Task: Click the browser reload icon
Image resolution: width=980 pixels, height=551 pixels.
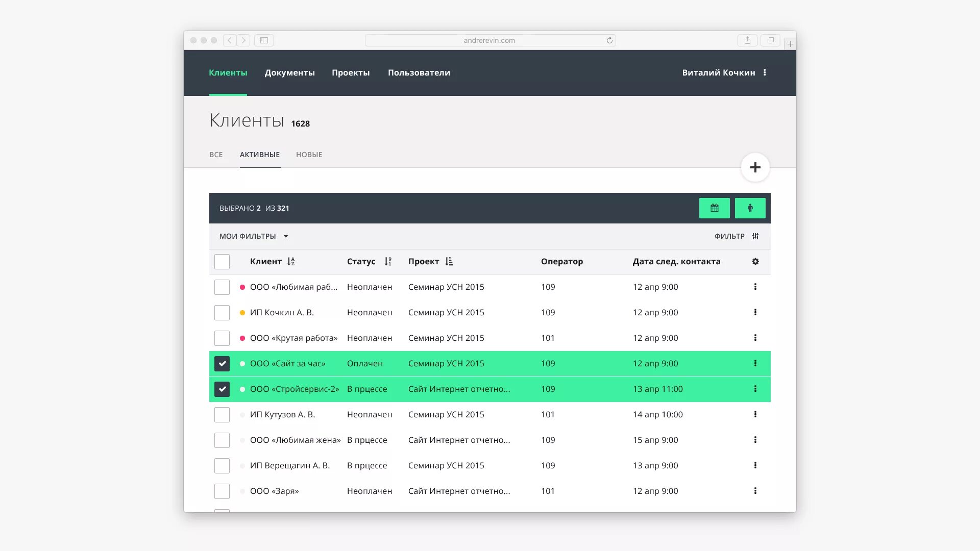Action: click(x=609, y=40)
